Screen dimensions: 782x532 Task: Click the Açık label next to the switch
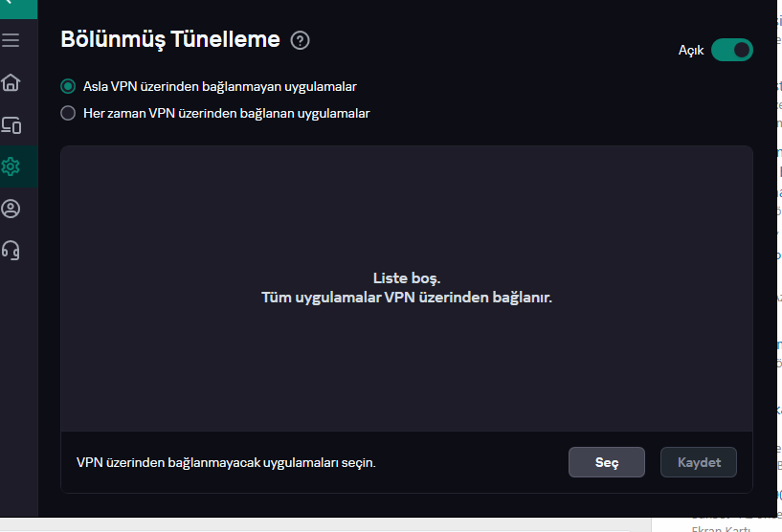pos(691,51)
